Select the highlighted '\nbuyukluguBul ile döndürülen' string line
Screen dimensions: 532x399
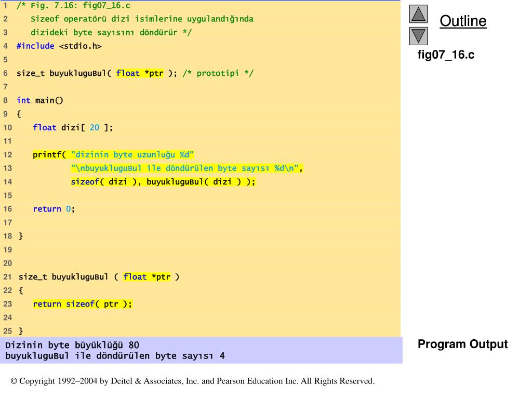[x=187, y=168]
